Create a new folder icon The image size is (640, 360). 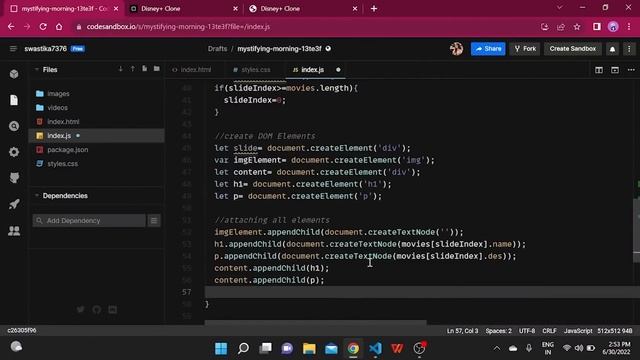pos(157,69)
